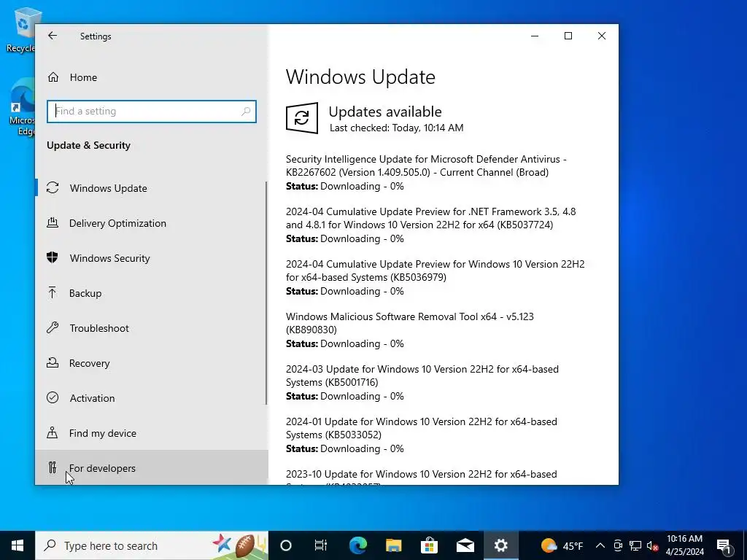The image size is (747, 560).
Task: Click the Activation checkmark circle icon
Action: point(53,397)
